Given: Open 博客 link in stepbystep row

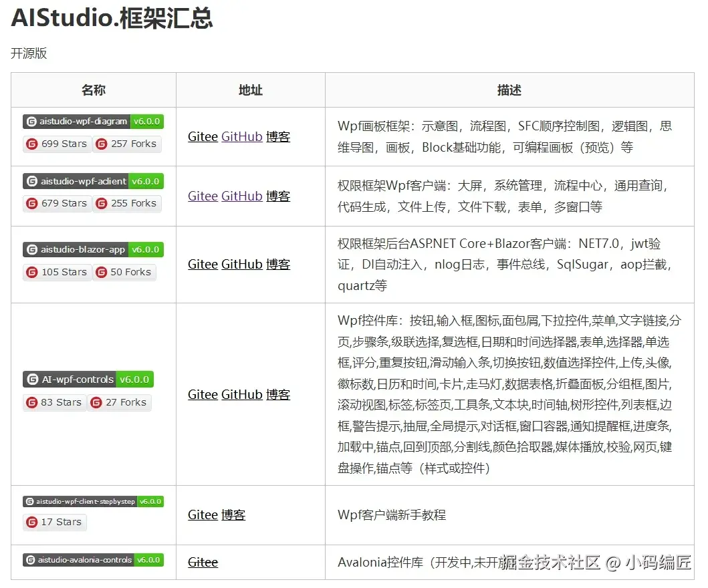Looking at the screenshot, I should coord(233,515).
